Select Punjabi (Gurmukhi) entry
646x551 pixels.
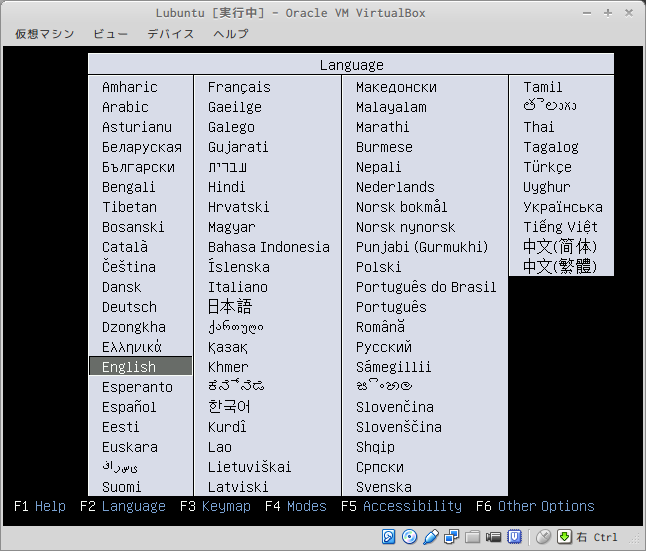tap(422, 247)
